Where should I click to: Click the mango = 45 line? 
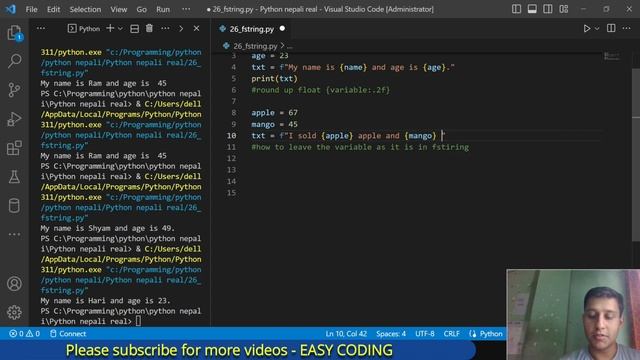(x=274, y=124)
